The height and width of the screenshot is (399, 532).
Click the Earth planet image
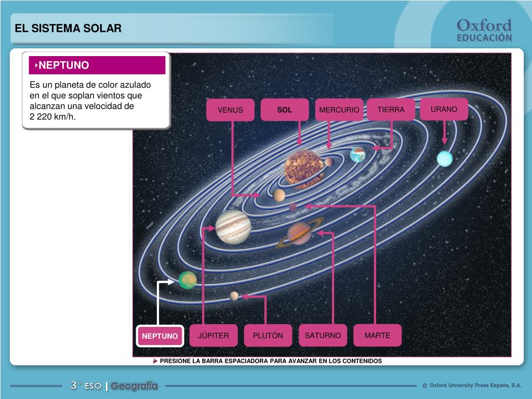[357, 155]
